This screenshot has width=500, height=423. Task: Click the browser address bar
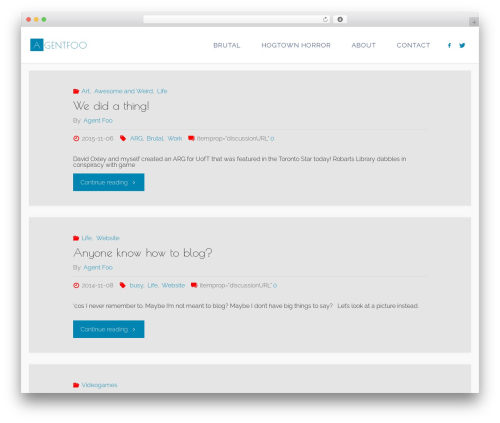tap(237, 19)
